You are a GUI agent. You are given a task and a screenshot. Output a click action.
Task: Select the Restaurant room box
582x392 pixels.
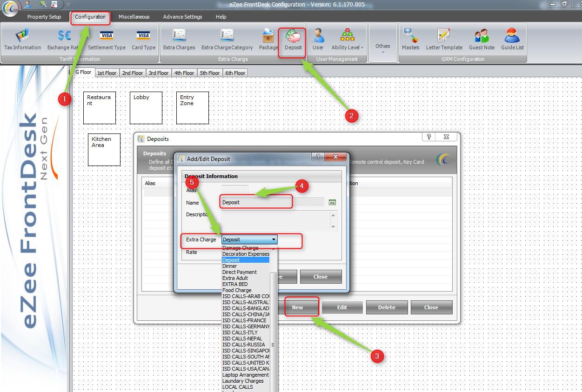(x=100, y=108)
